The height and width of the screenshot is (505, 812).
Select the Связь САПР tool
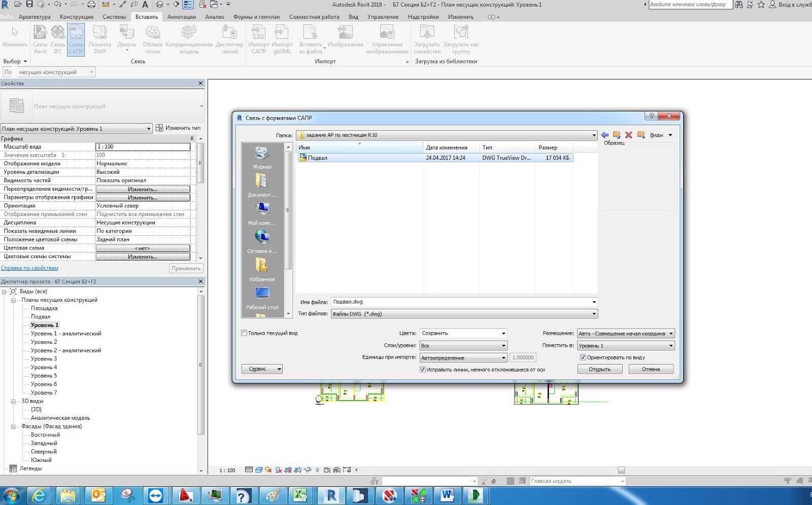click(x=76, y=39)
